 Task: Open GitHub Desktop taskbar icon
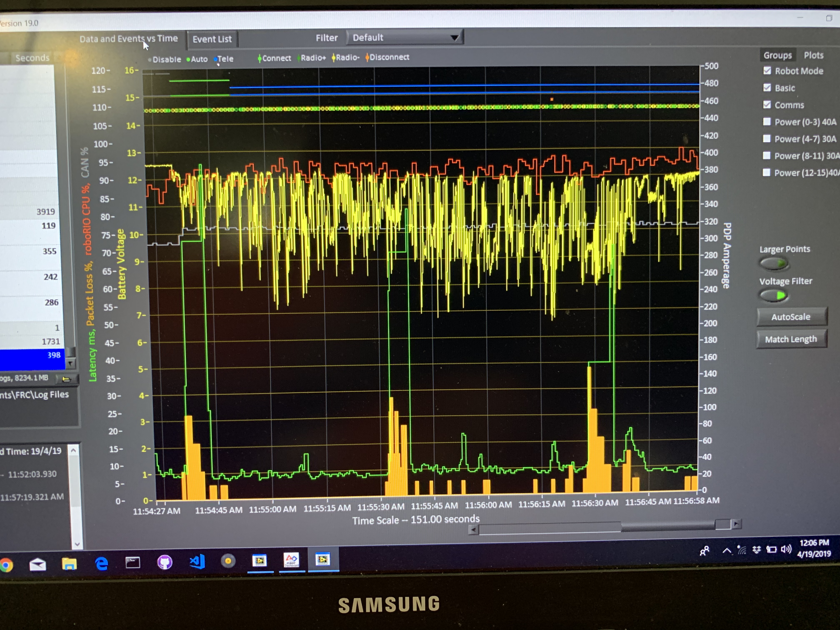(165, 562)
